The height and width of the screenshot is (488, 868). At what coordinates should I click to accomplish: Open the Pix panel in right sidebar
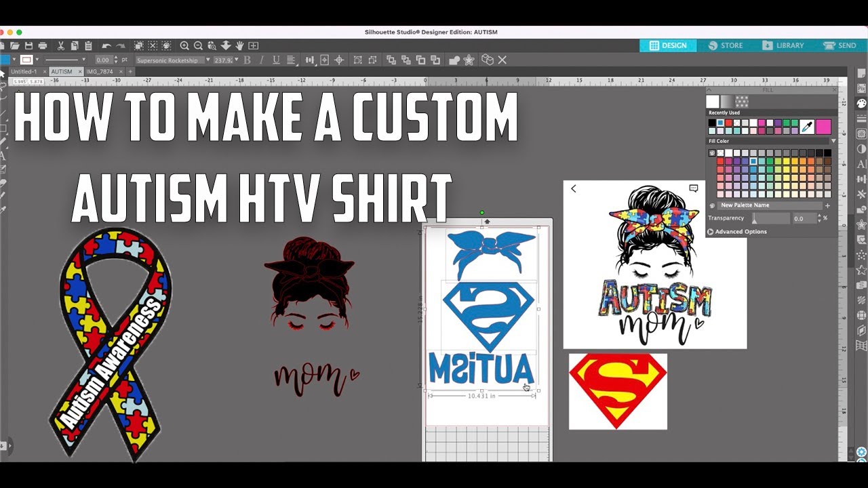coord(861,88)
